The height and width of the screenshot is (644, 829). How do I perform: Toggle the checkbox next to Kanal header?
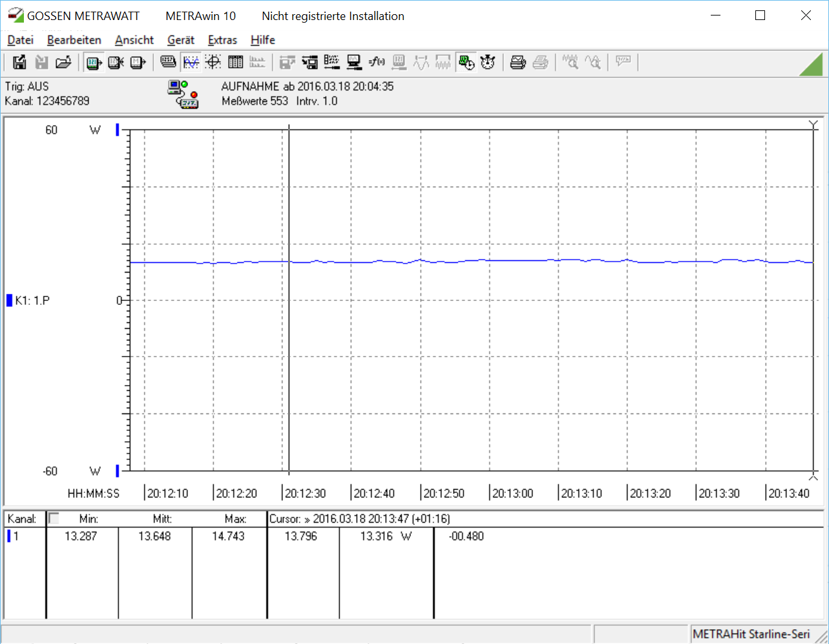coord(54,518)
